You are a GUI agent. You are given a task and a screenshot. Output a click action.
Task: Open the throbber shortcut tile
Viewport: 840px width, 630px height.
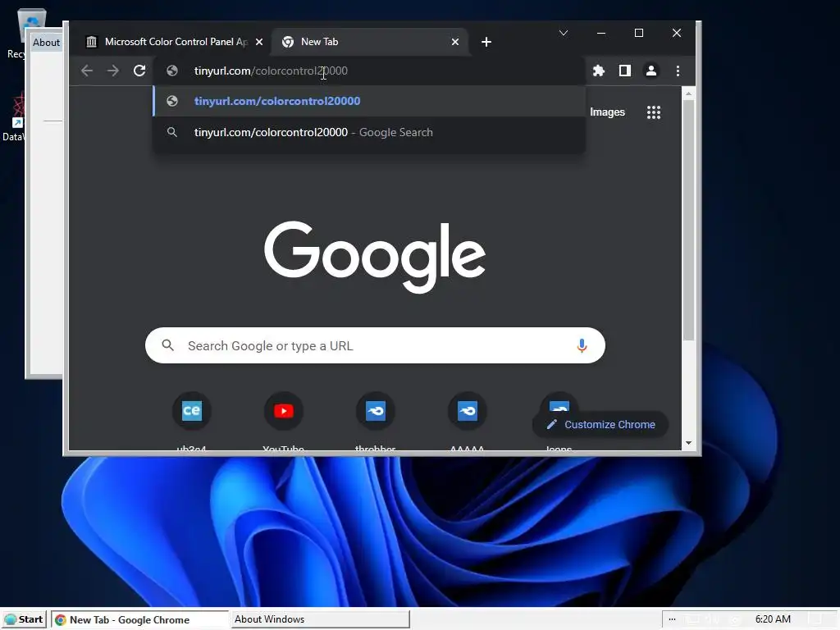[x=376, y=411]
